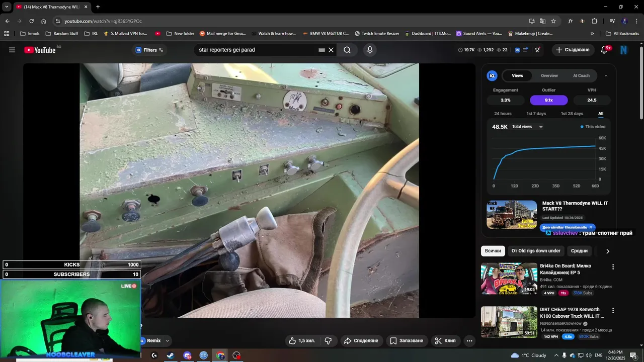Open the weather widget showing 1°C Cloudy
The height and width of the screenshot is (362, 644).
pos(528,355)
